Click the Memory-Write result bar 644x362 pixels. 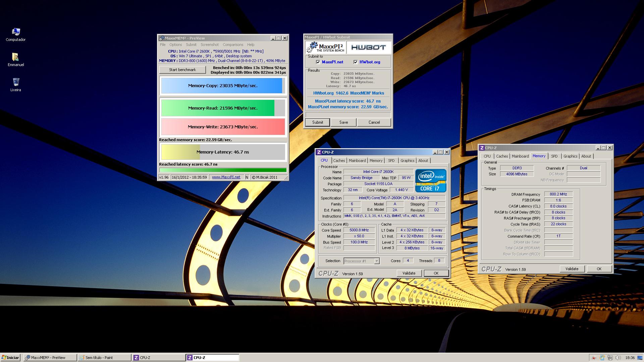click(x=223, y=127)
